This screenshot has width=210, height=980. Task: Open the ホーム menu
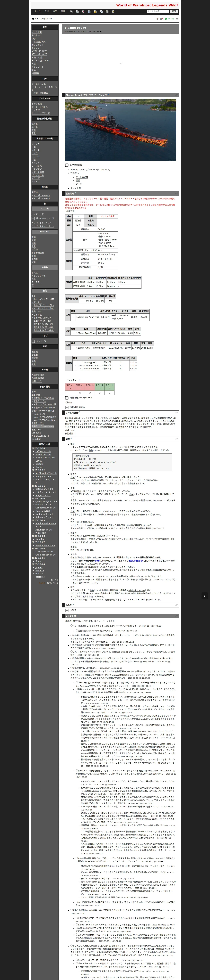coord(37,11)
